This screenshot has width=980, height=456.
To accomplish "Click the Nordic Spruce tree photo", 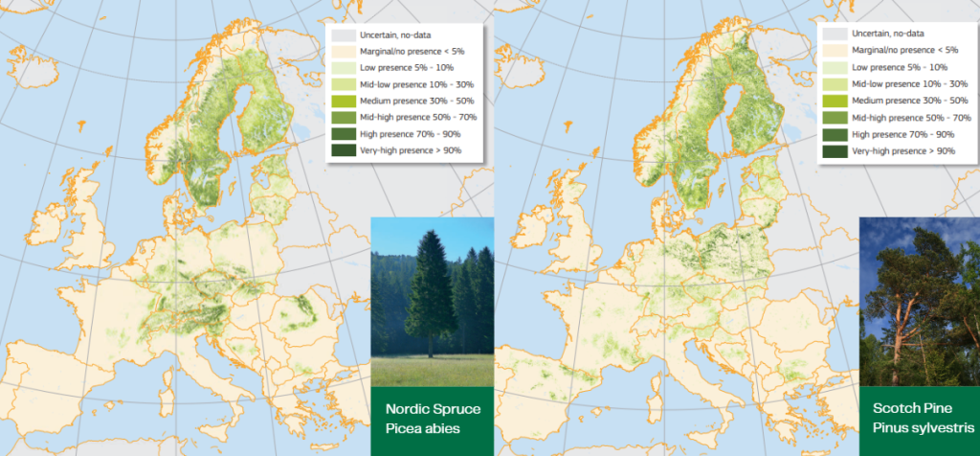I will pos(432,302).
